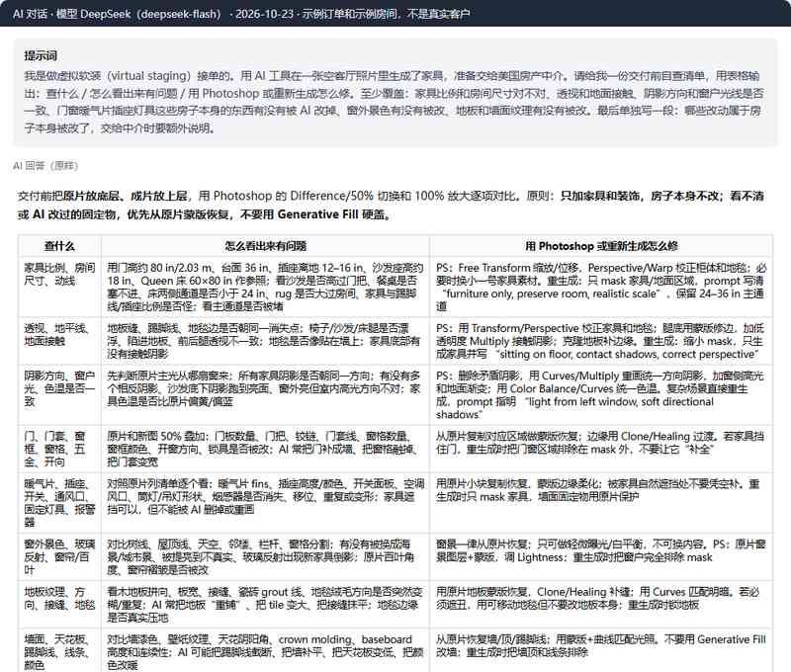
Task: Click cell starting '从原片复制对应区域做蒙版恢复'
Action: 601,449
